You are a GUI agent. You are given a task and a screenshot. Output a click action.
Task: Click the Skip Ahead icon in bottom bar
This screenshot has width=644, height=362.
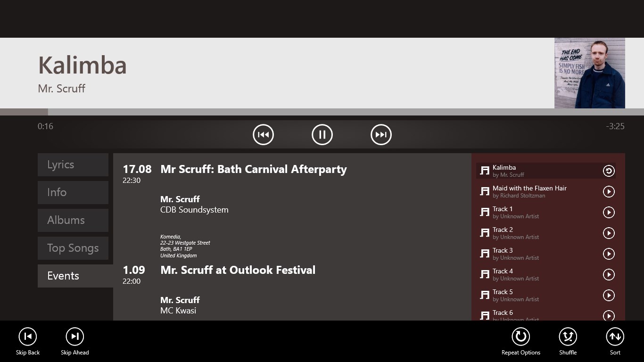pyautogui.click(x=74, y=337)
